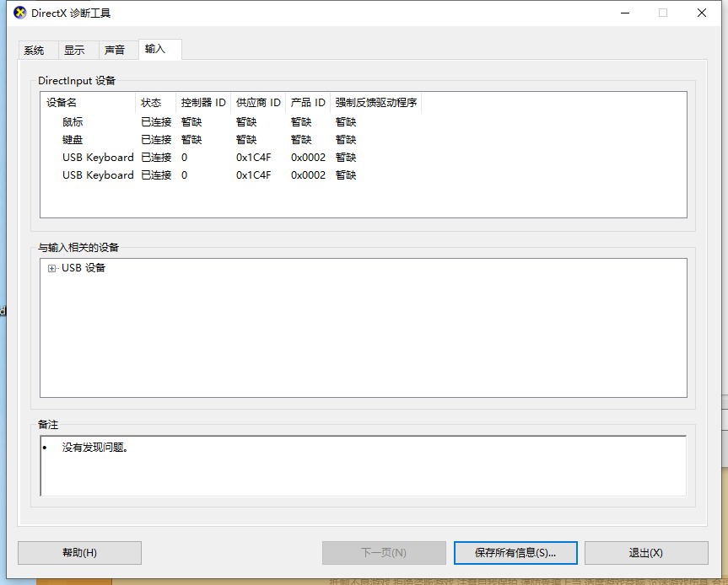Click the 状态 column header
Image resolution: width=728 pixels, height=585 pixels.
155,103
